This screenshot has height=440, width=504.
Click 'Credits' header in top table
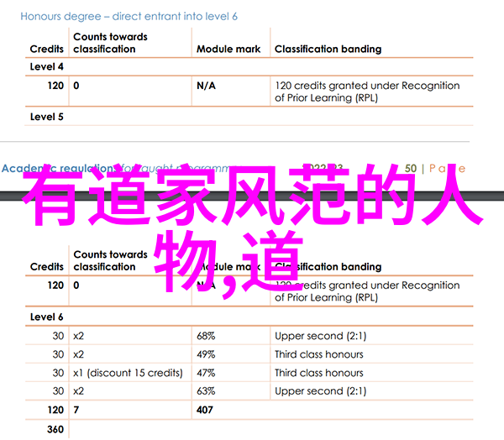[x=47, y=49]
